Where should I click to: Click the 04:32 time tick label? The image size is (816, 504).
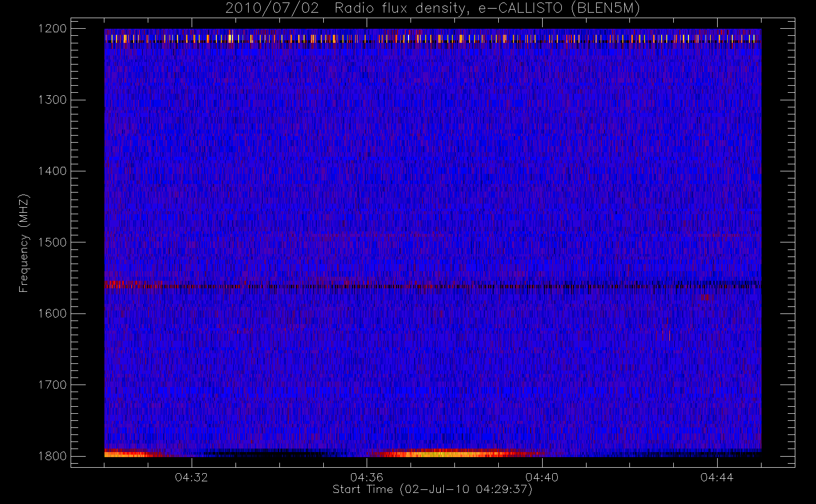coord(192,477)
